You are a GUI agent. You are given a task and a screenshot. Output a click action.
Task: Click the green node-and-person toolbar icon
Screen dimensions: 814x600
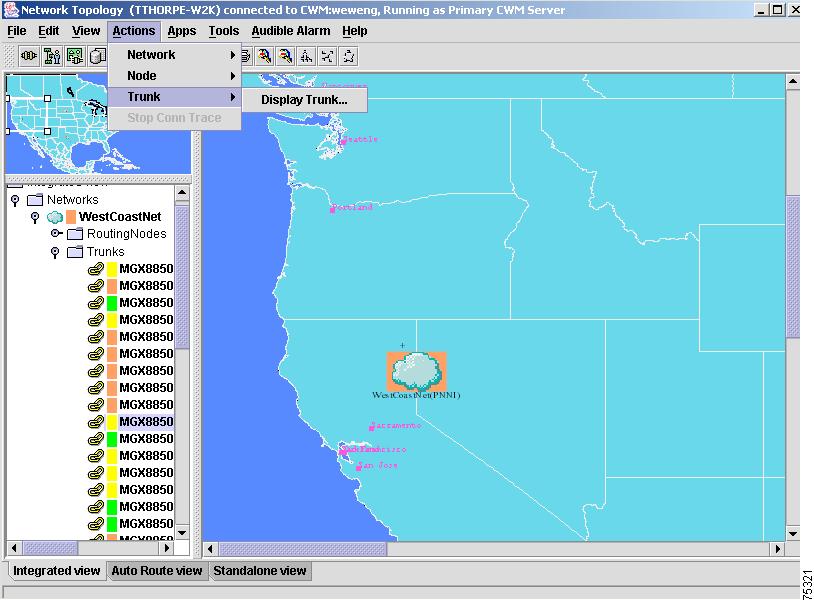(x=52, y=56)
